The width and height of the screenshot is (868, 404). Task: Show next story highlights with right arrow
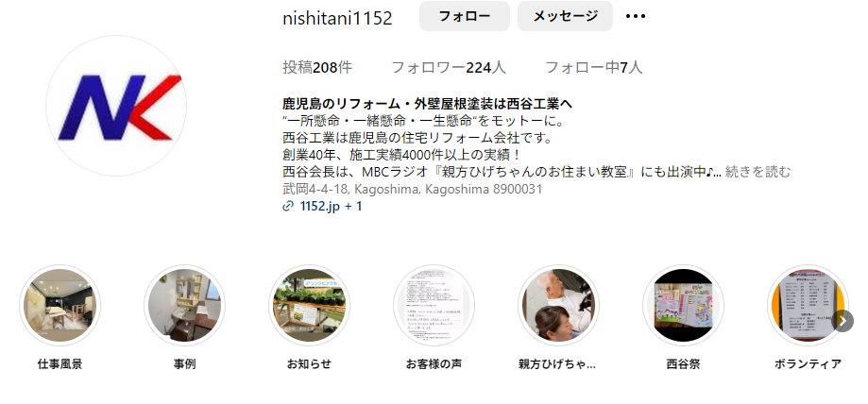842,321
